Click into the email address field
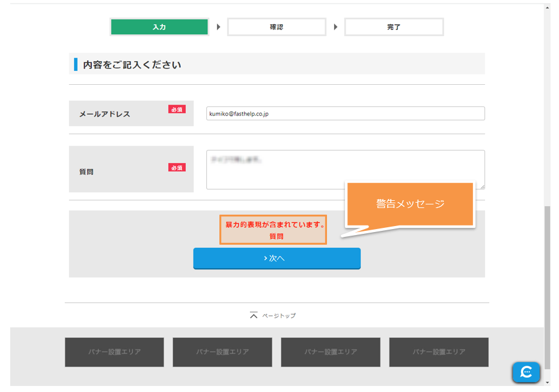The height and width of the screenshot is (392, 559). point(345,114)
